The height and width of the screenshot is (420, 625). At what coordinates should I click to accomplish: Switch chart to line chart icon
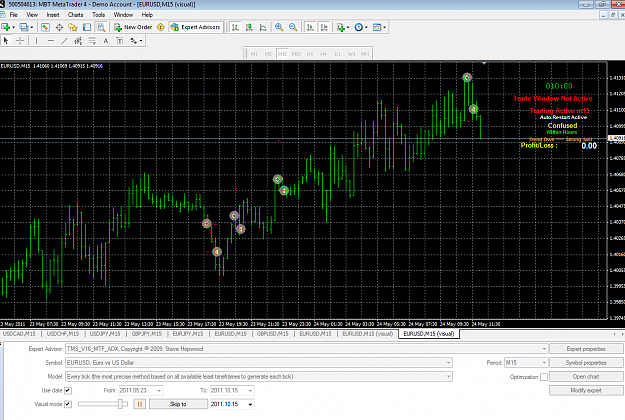(263, 27)
